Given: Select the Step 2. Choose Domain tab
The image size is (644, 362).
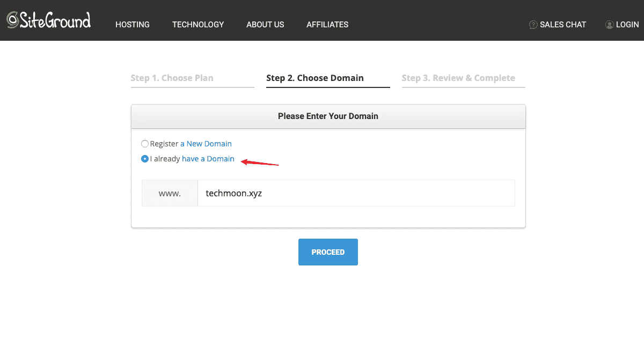Looking at the screenshot, I should point(315,78).
